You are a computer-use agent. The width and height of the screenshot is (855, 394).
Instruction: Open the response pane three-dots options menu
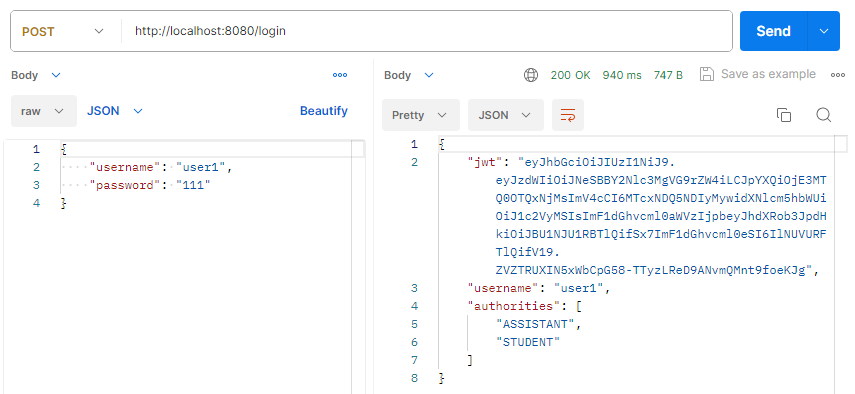click(838, 75)
